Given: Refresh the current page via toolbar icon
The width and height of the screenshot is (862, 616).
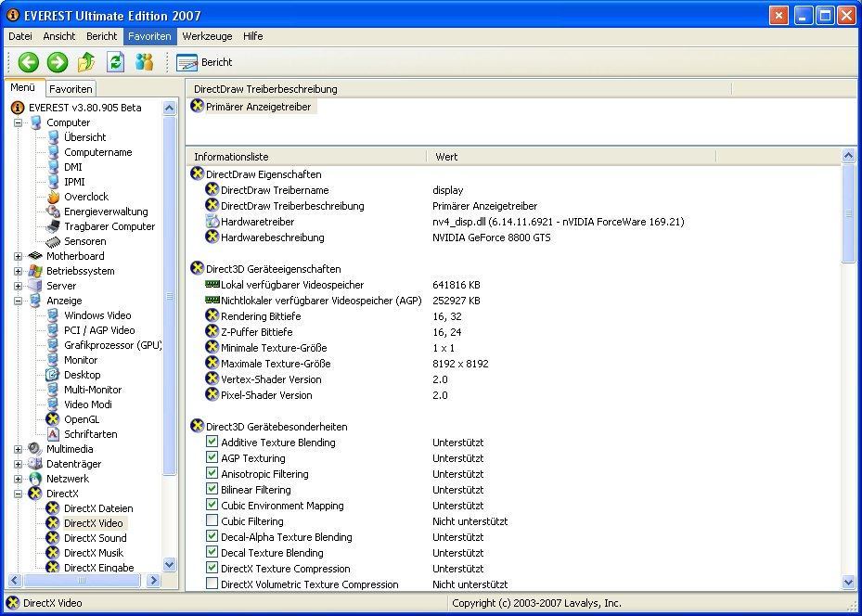Looking at the screenshot, I should point(115,62).
